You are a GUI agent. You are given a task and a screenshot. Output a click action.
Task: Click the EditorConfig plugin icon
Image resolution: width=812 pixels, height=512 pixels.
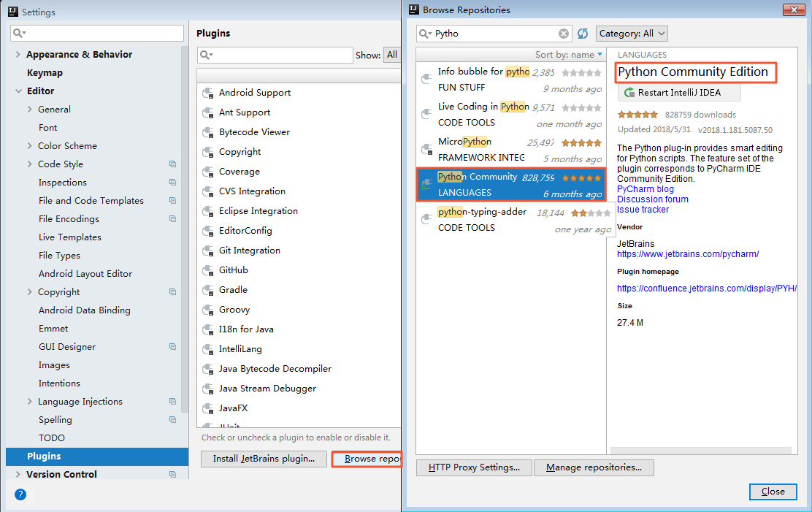point(208,231)
